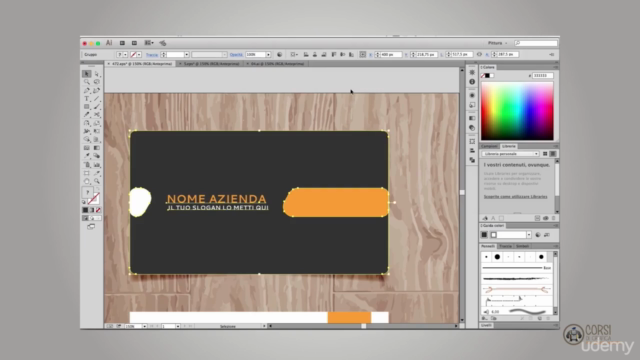The width and height of the screenshot is (640, 360).
Task: Select the Lasso tool
Action: [x=97, y=82]
